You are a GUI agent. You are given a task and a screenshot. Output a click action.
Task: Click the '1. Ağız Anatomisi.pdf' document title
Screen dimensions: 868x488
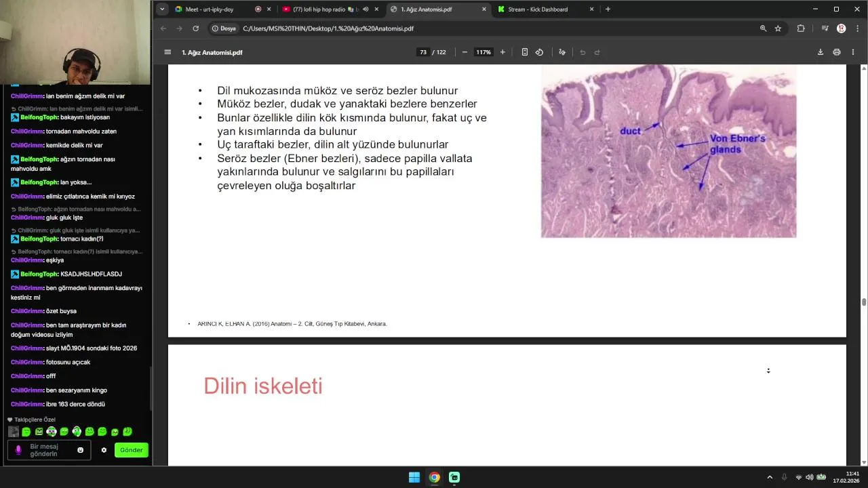point(212,52)
